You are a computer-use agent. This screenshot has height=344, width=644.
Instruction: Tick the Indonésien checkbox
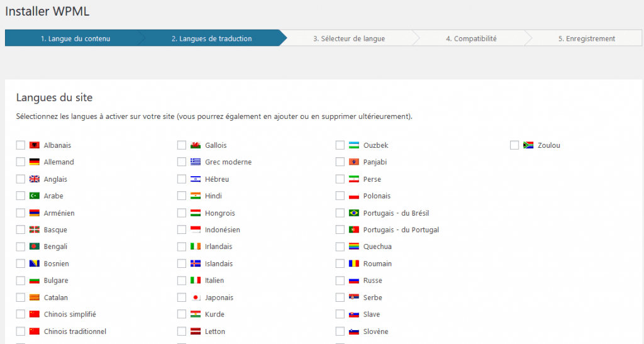click(182, 230)
